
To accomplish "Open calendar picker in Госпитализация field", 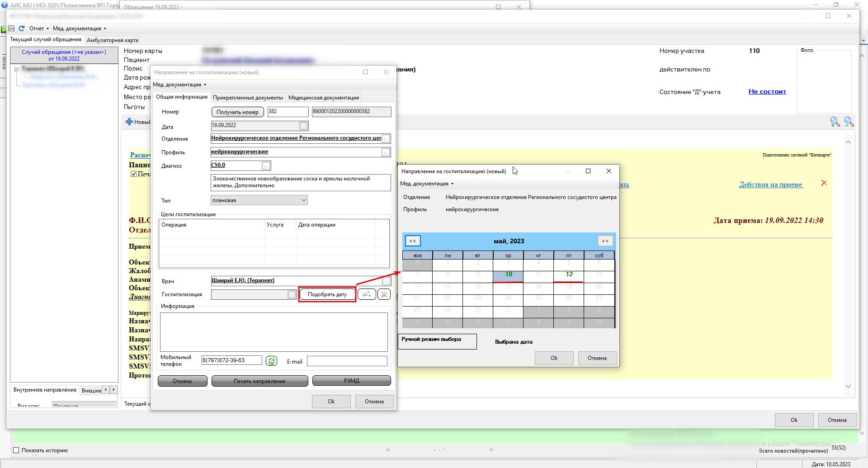I will point(292,295).
